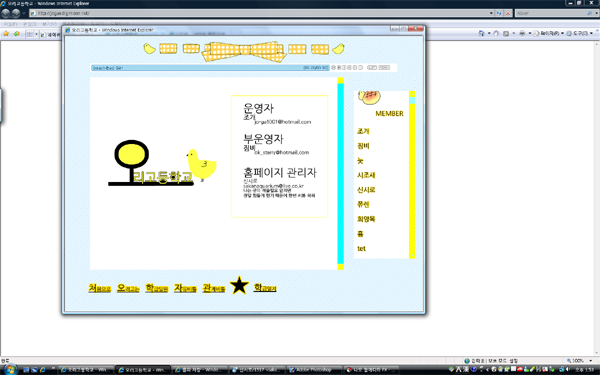This screenshot has width=600, height=375.
Task: Click the Forward navigation arrow
Action: coord(16,13)
